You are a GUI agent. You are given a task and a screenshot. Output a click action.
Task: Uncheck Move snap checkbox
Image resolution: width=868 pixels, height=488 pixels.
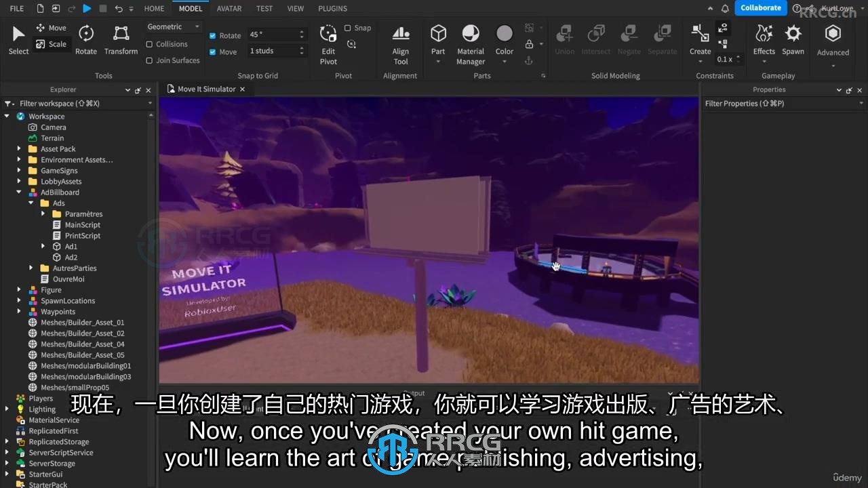tap(213, 52)
